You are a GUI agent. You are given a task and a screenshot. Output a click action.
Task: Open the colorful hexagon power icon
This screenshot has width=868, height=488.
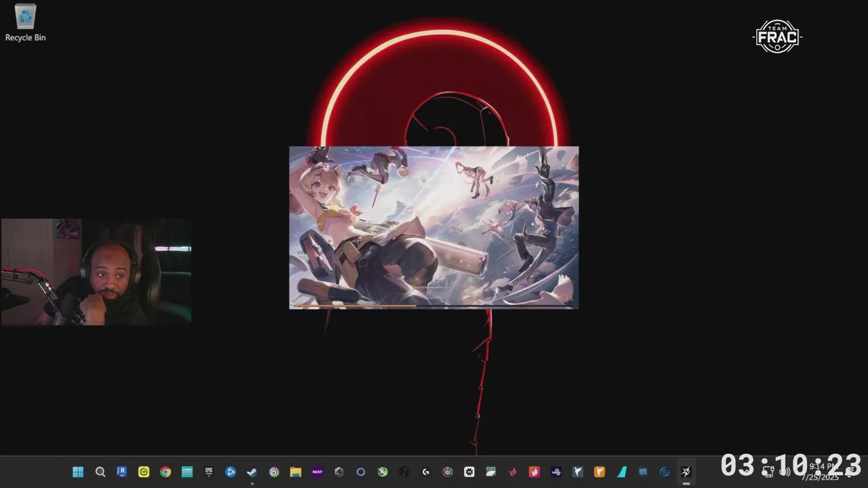click(448, 472)
